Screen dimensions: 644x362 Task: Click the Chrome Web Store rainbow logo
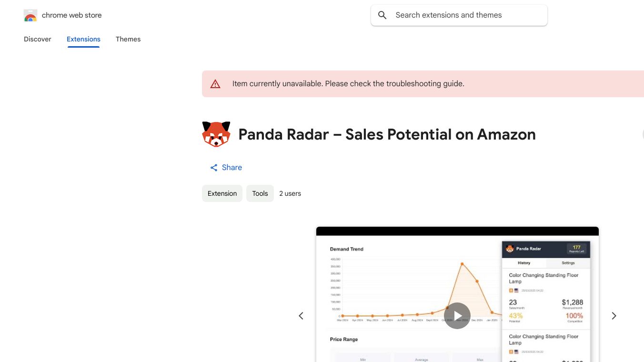coord(30,16)
